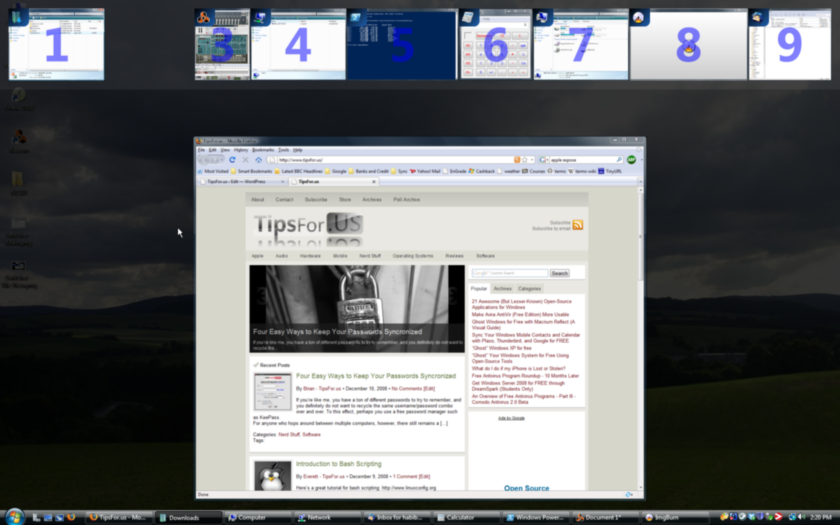Click the ImgBurn taskbar button
This screenshot has width=840, height=525.
pyautogui.click(x=674, y=518)
